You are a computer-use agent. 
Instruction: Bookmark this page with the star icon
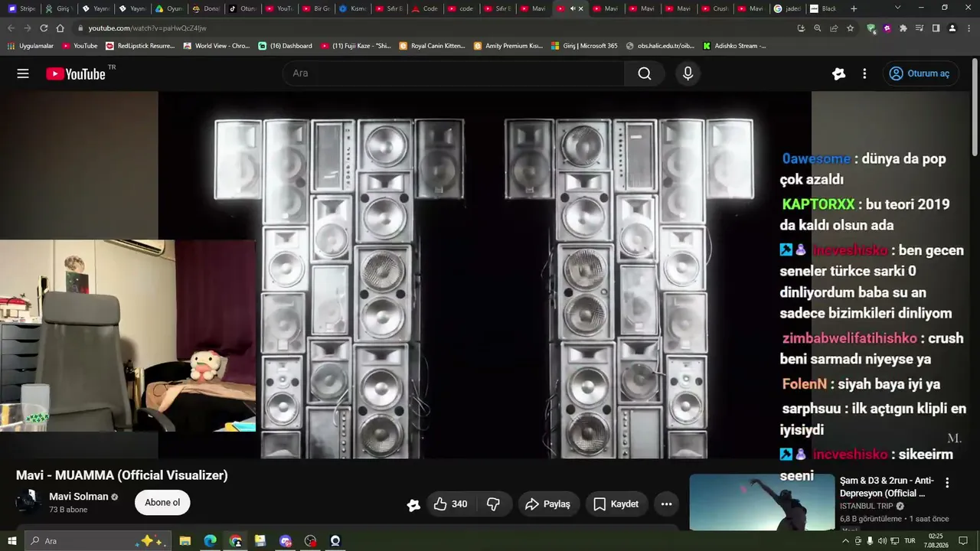850,28
